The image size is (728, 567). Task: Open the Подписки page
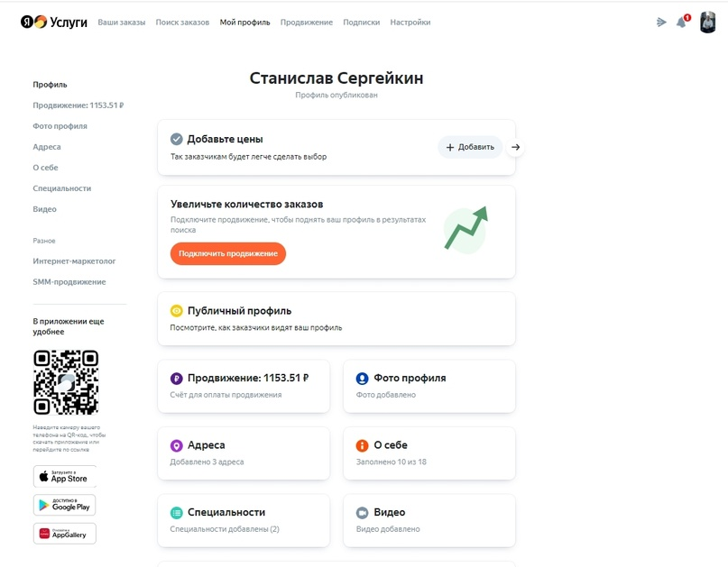point(362,22)
